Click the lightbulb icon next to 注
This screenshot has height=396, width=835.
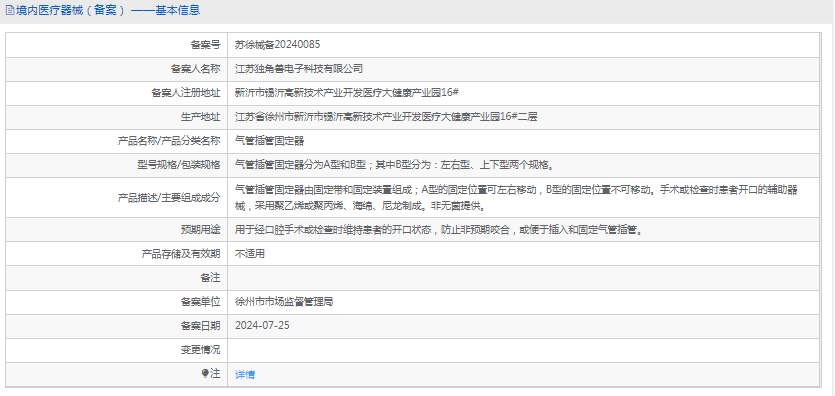pyautogui.click(x=205, y=374)
